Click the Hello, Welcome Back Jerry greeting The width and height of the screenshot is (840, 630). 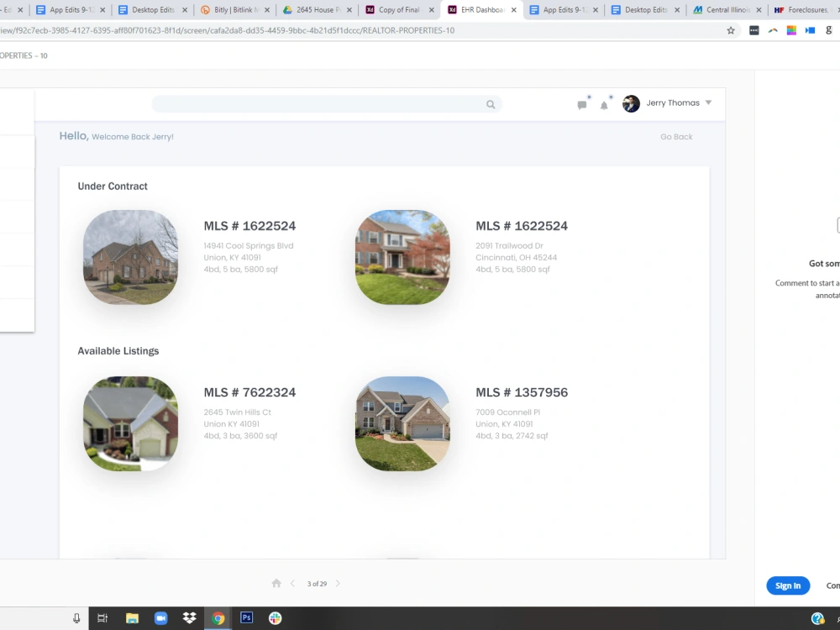click(x=116, y=136)
